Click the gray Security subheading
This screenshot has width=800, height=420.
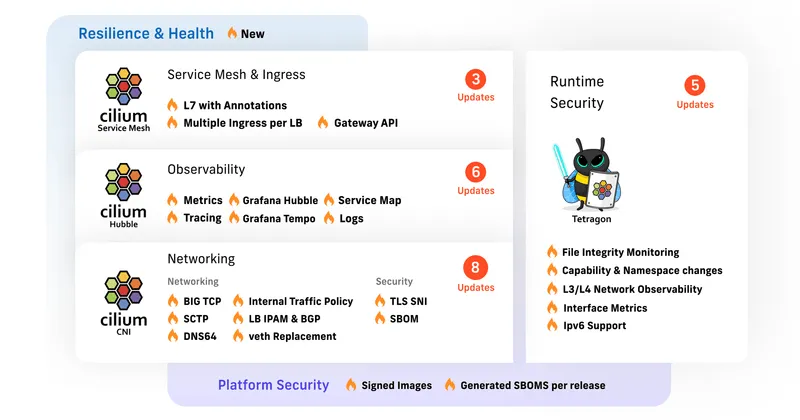[x=394, y=281]
